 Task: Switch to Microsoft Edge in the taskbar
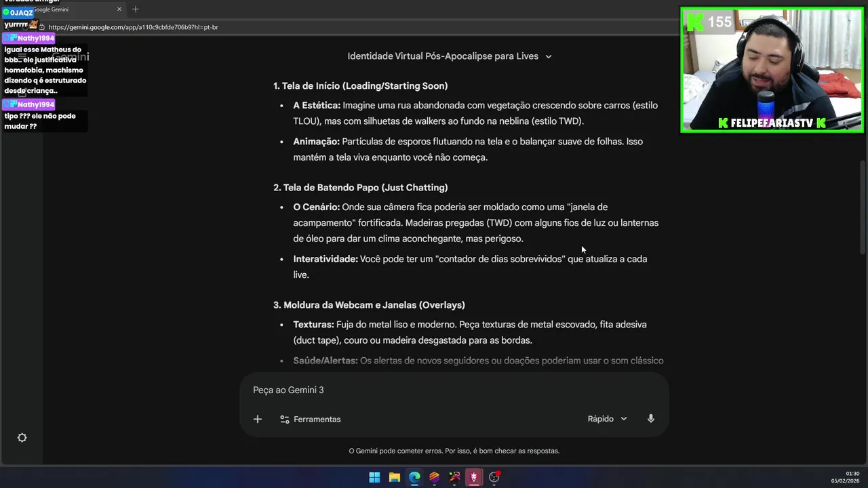tap(414, 477)
